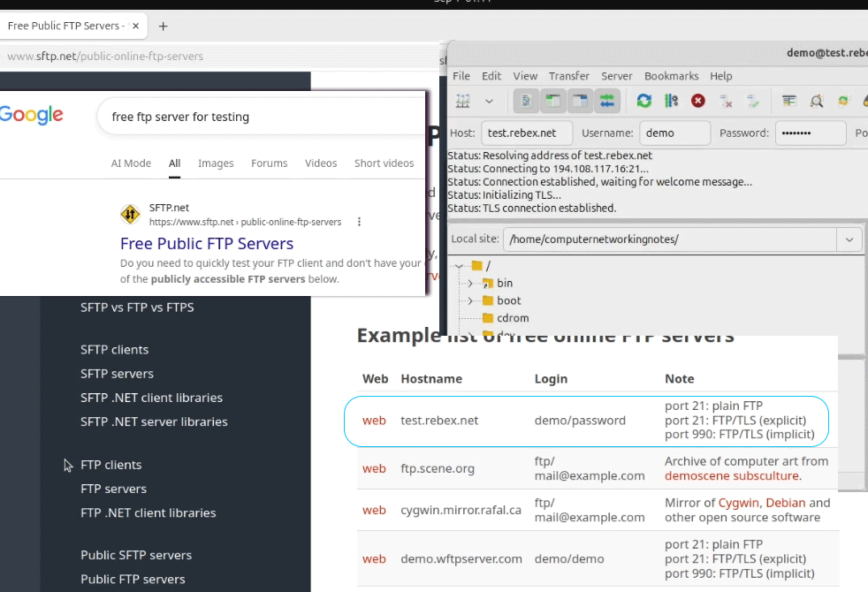Switch to Forums search tab
This screenshot has width=868, height=592.
tap(269, 163)
